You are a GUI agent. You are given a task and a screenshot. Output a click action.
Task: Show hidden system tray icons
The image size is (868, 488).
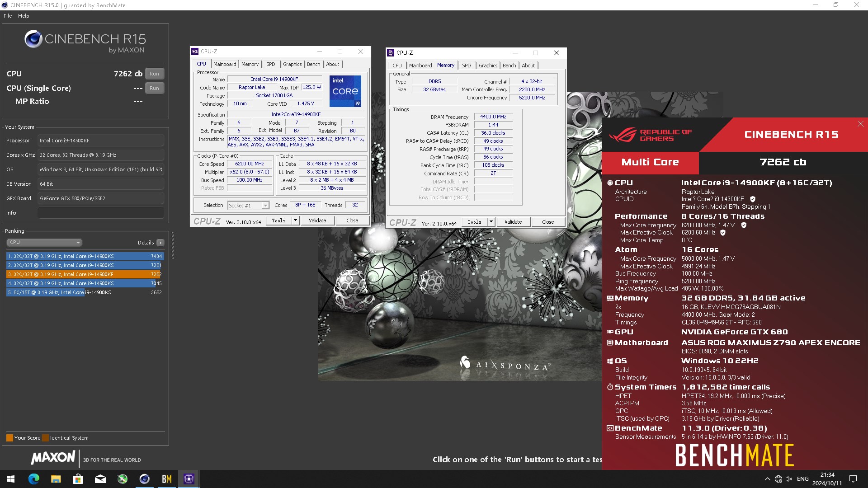pyautogui.click(x=767, y=479)
